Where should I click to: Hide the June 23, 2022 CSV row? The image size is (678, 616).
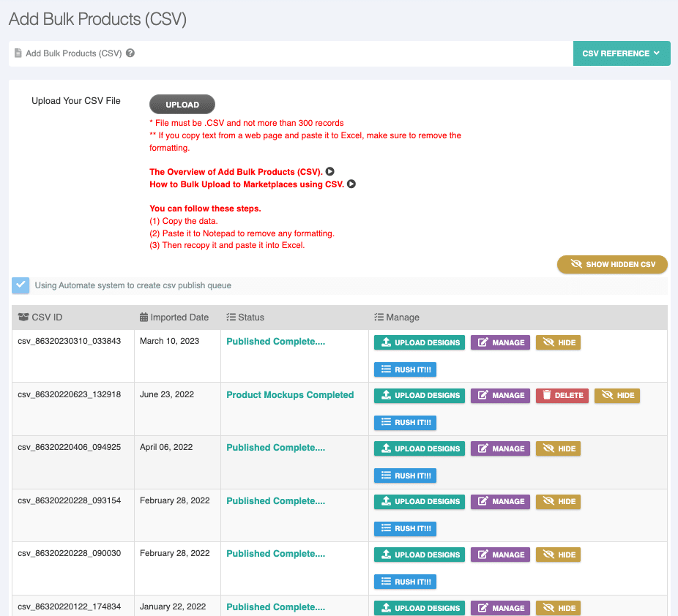616,396
